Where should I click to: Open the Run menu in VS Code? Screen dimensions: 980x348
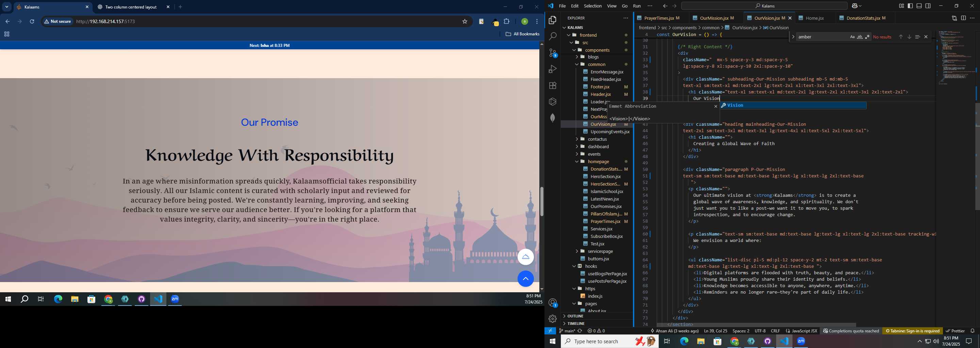click(637, 6)
